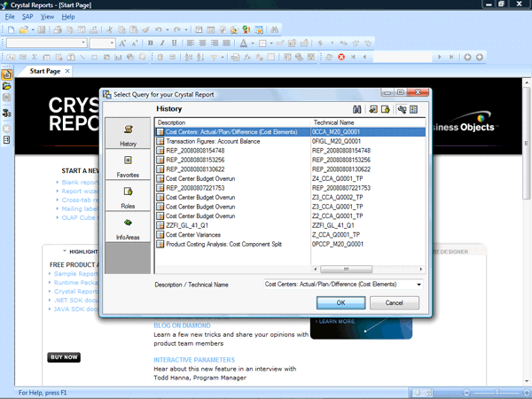Click the red stop icon in navigation toolbar

[341, 57]
